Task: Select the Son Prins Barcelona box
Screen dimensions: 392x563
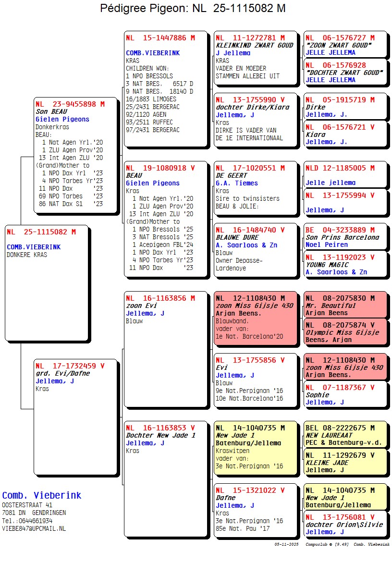Action: tap(344, 237)
